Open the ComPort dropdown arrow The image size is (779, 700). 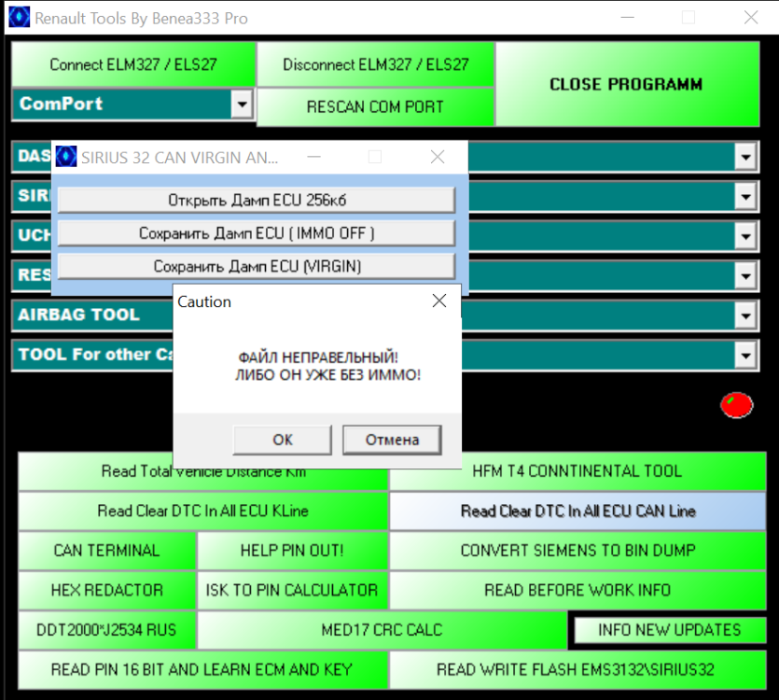[x=242, y=104]
